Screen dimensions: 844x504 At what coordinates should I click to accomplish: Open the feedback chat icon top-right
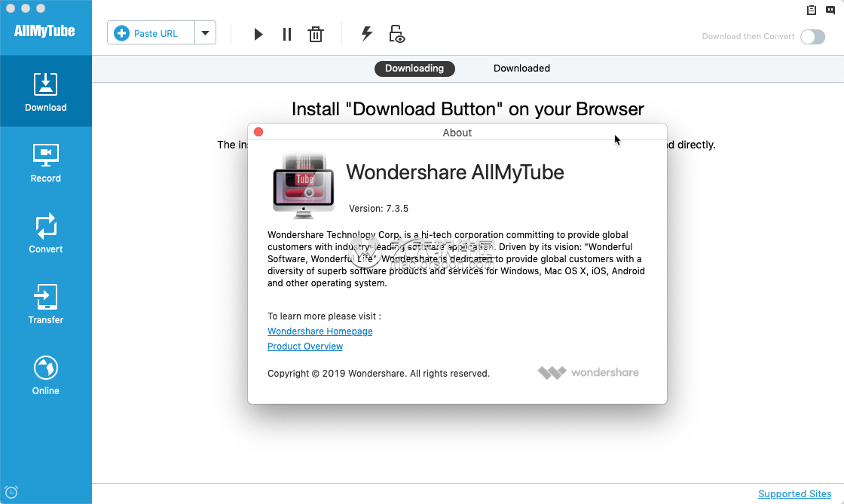(x=830, y=10)
